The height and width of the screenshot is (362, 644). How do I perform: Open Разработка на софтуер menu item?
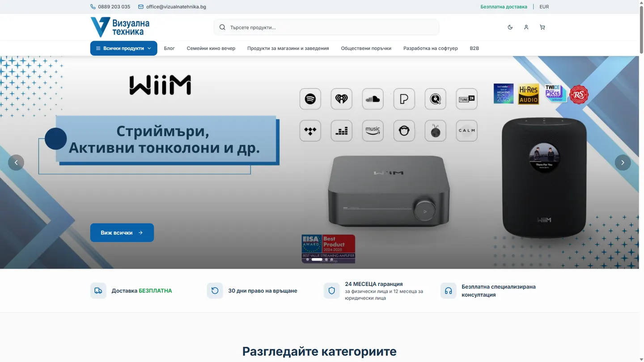click(430, 48)
